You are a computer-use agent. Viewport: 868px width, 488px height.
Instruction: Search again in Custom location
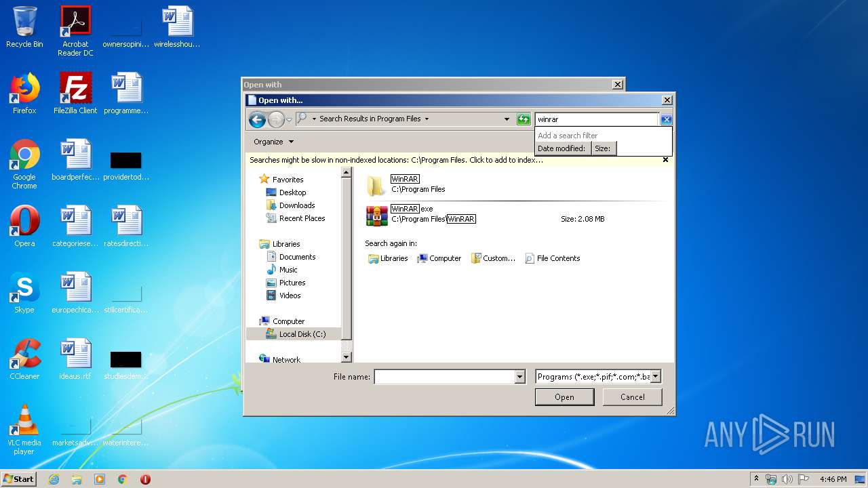coord(494,258)
